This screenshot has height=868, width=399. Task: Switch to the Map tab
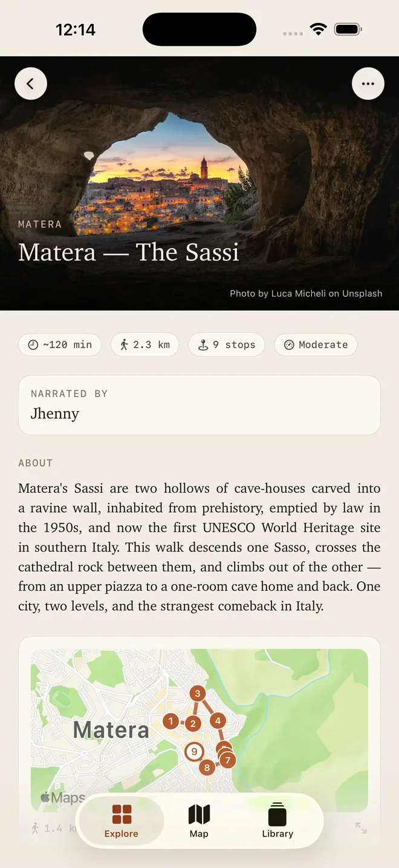199,821
